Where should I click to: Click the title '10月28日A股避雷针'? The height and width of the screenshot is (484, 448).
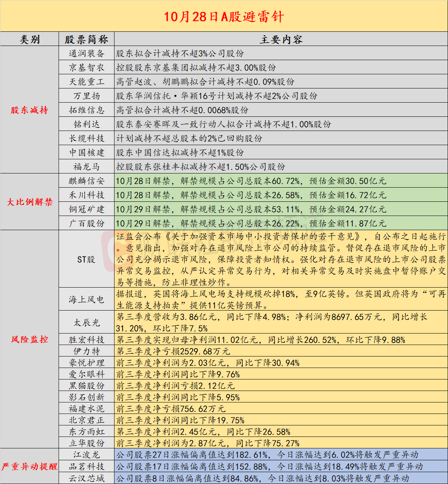click(x=224, y=16)
